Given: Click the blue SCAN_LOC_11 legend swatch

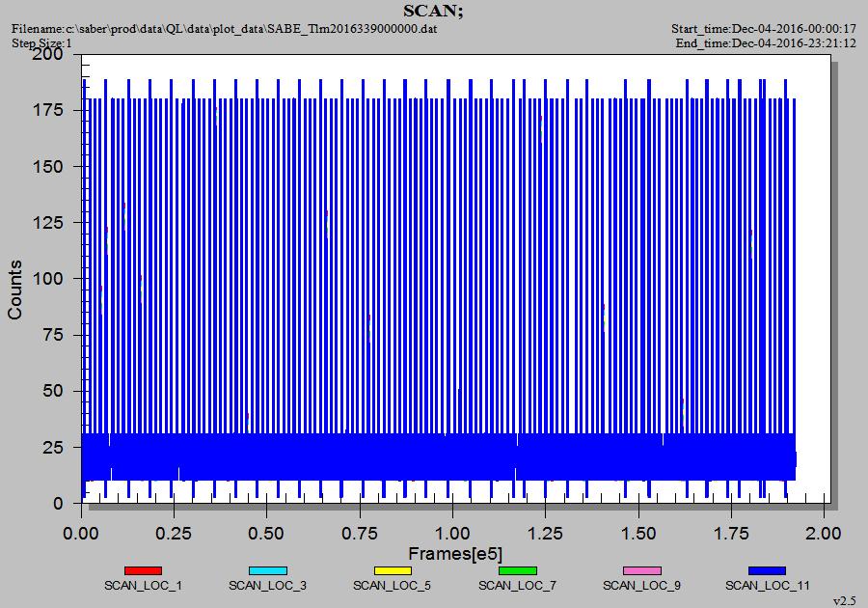Looking at the screenshot, I should coord(767,571).
